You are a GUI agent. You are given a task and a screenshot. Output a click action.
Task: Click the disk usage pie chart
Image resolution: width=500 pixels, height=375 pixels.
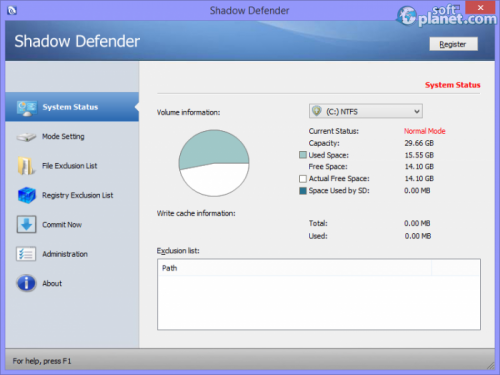pyautogui.click(x=214, y=163)
